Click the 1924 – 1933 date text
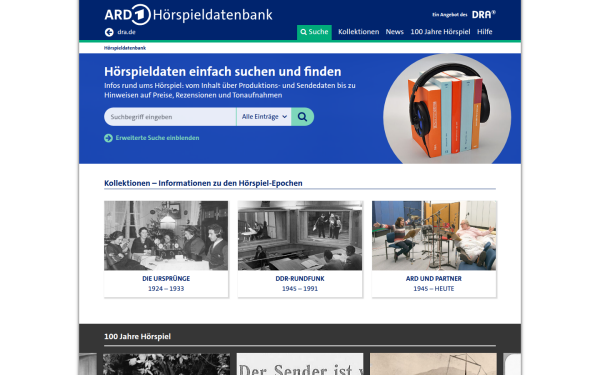This screenshot has width=600, height=375. 166,289
